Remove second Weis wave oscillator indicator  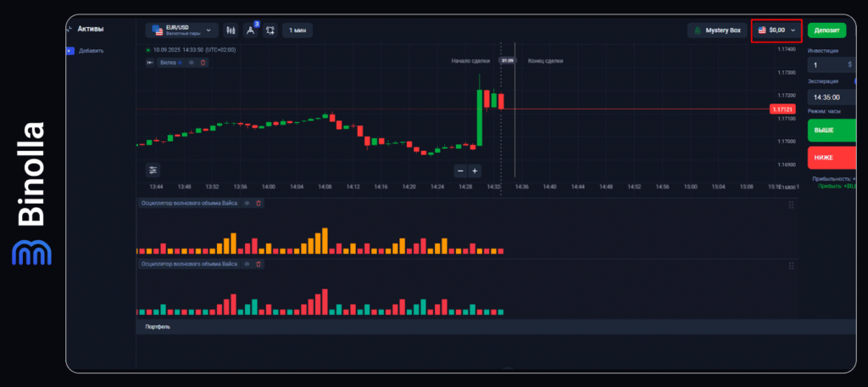(x=259, y=265)
